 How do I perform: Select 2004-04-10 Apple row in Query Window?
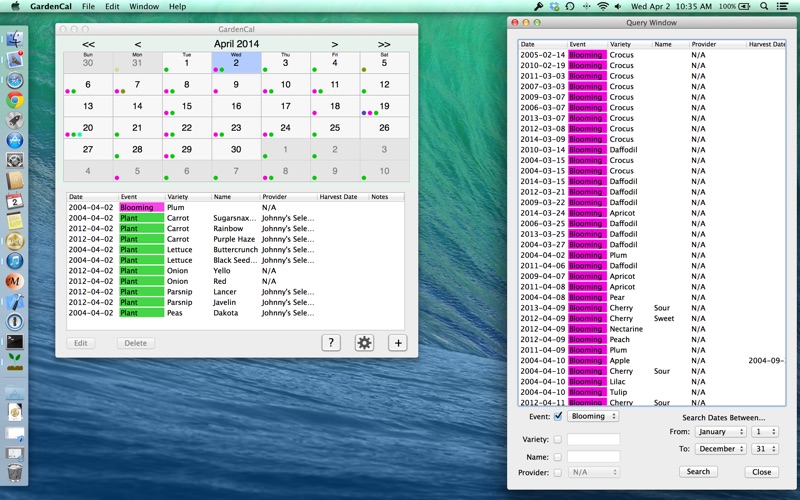pos(652,360)
